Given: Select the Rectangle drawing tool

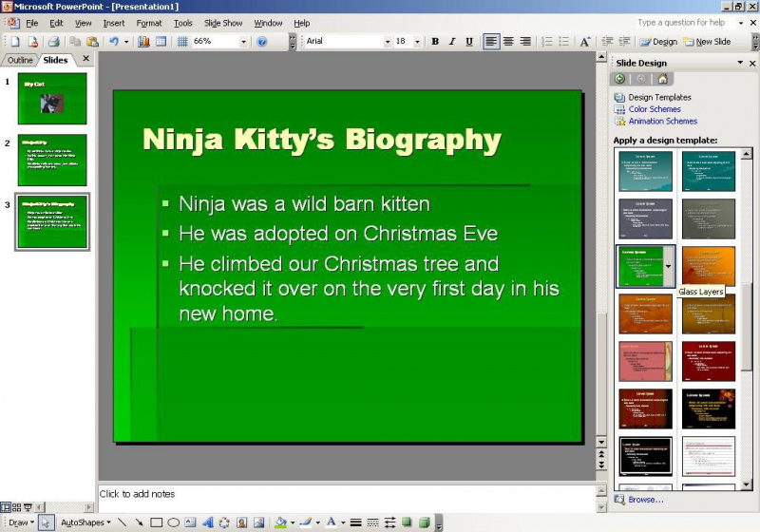Looking at the screenshot, I should pos(156,522).
